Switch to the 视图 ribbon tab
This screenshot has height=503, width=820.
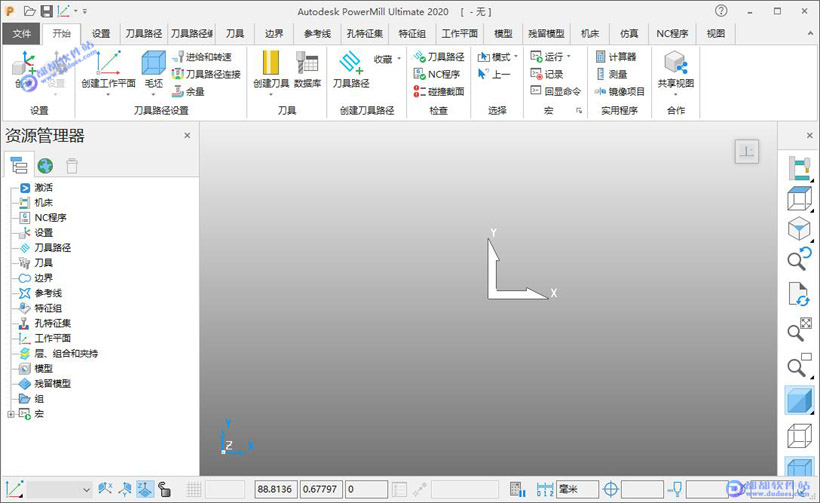pos(716,33)
